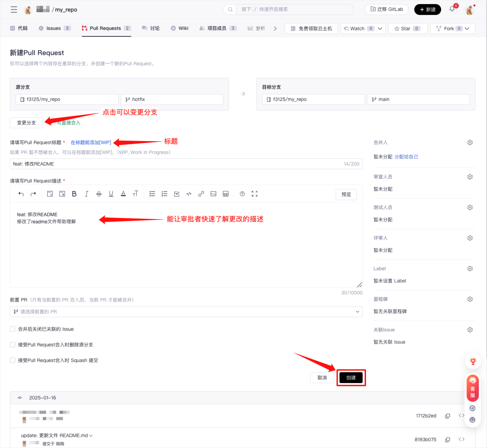487x448 pixels.
Task: Insert a table using the toolbar icon
Action: (226, 194)
